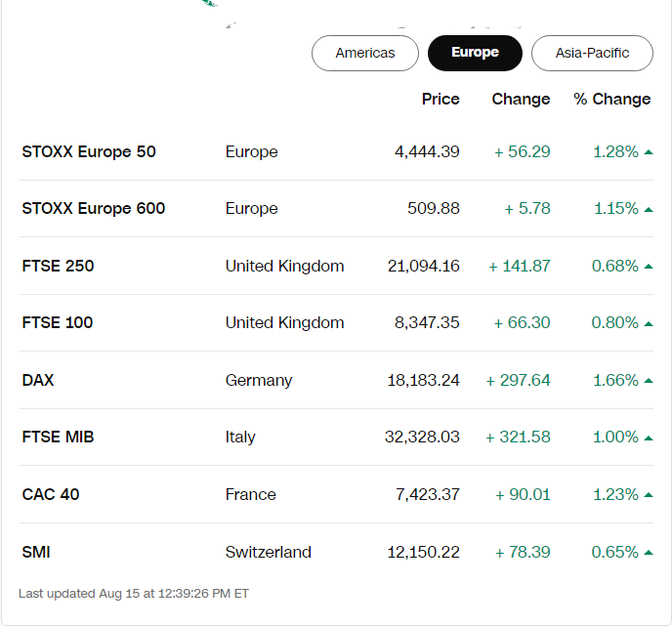The image size is (672, 626).
Task: Click United Kingdom in the FTSE 250 row
Action: (x=284, y=266)
